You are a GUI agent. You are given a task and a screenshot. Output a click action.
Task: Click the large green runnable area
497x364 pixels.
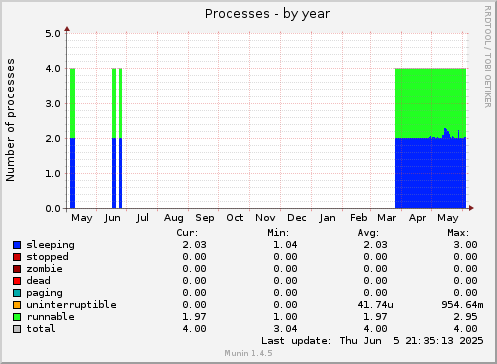[x=430, y=102]
